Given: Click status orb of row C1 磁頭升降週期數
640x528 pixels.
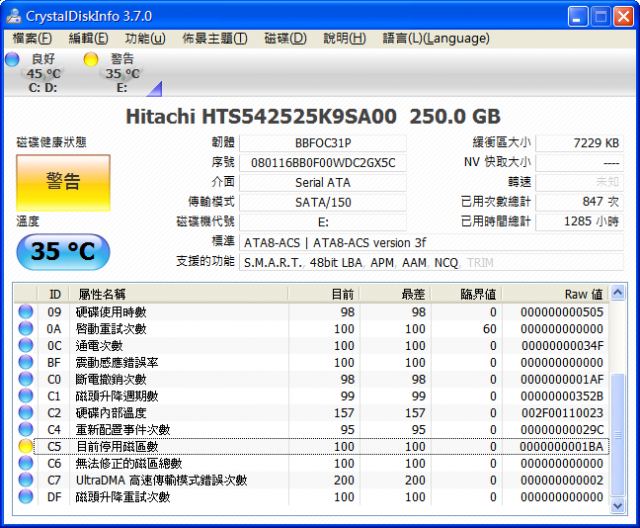Looking at the screenshot, I should pyautogui.click(x=26, y=396).
